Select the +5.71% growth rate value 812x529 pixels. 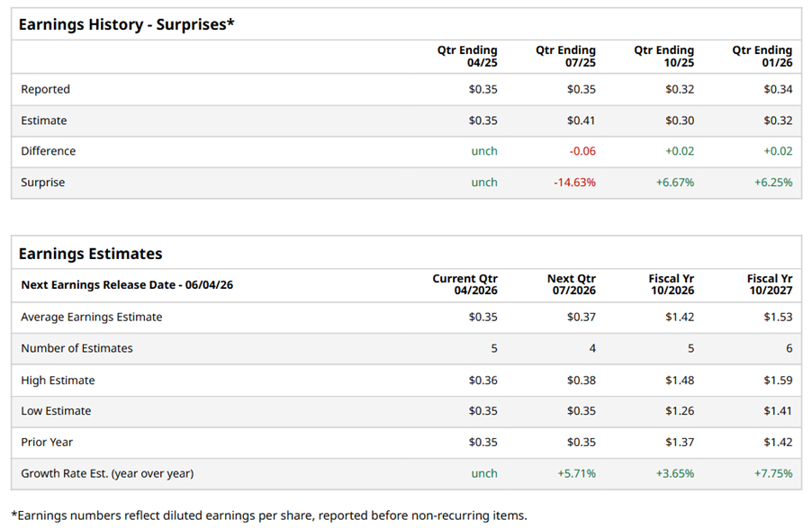coord(576,473)
